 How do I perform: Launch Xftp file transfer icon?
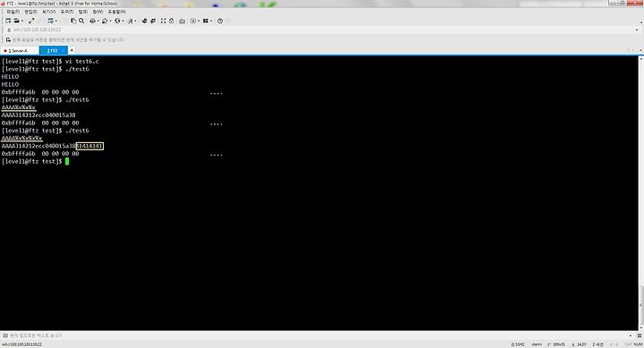pos(144,21)
